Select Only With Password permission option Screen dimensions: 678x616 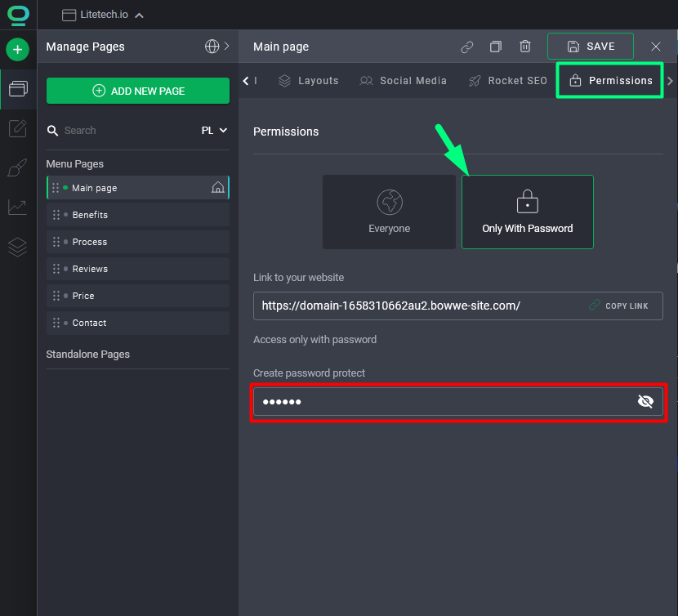pos(528,212)
